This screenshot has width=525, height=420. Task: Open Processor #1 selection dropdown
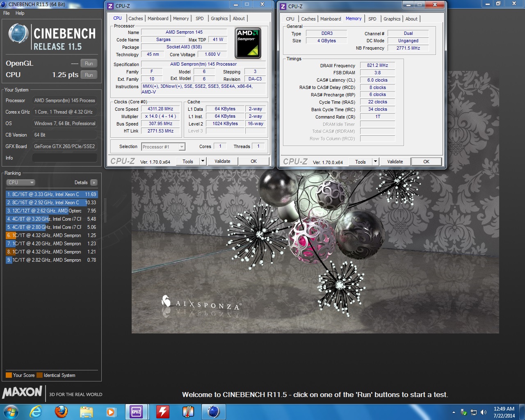pyautogui.click(x=163, y=147)
